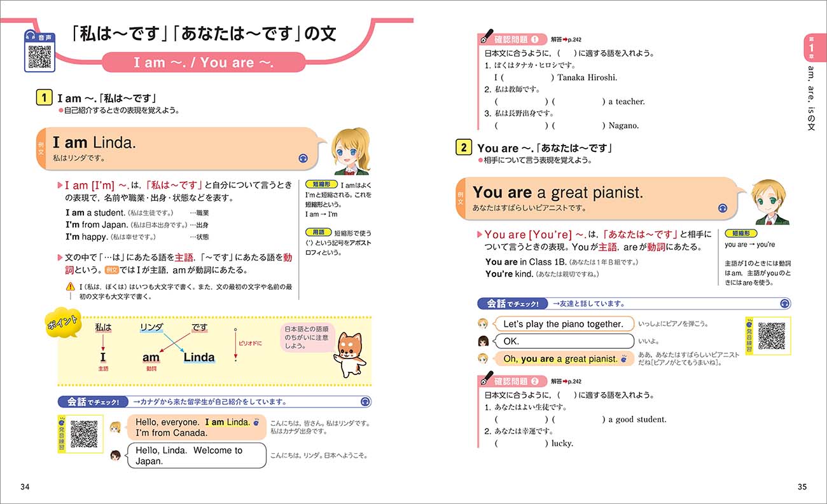Click the headphone icon above the 音声 QR code
Viewport: 827px width, 504px height.
29,36
